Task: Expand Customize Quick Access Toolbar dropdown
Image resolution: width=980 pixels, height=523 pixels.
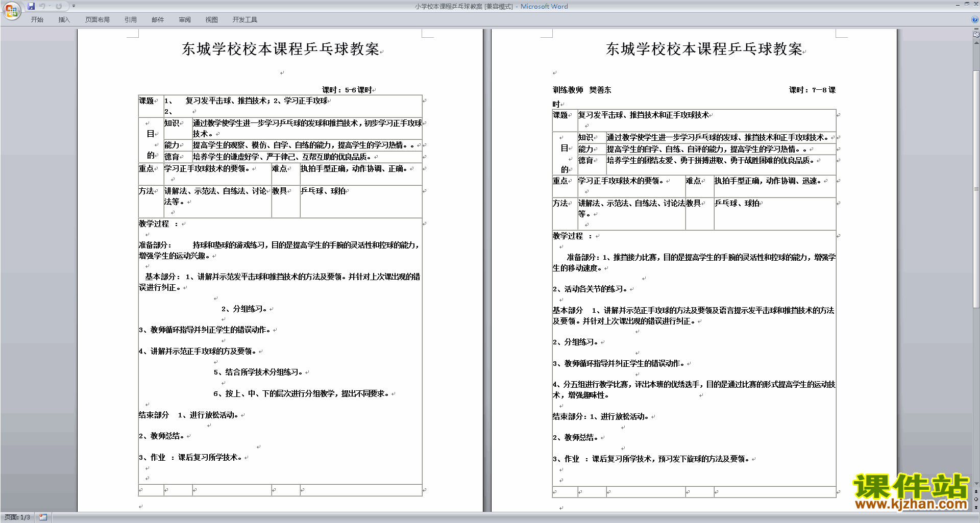Action: click(73, 6)
